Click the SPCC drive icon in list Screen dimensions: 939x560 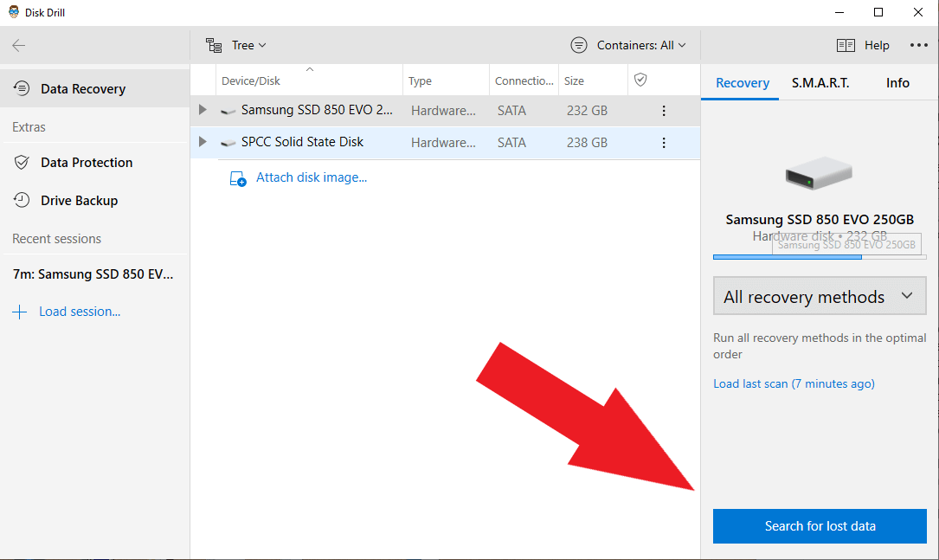click(x=228, y=143)
